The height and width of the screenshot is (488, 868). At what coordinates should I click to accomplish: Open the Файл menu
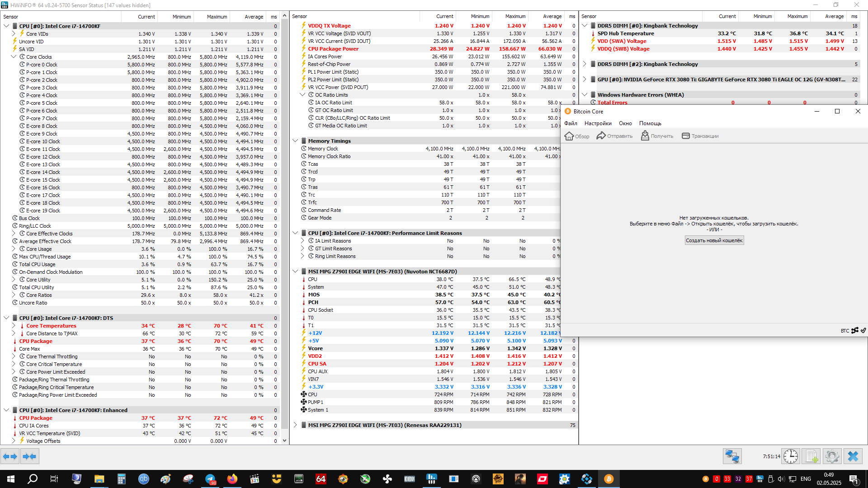(571, 123)
